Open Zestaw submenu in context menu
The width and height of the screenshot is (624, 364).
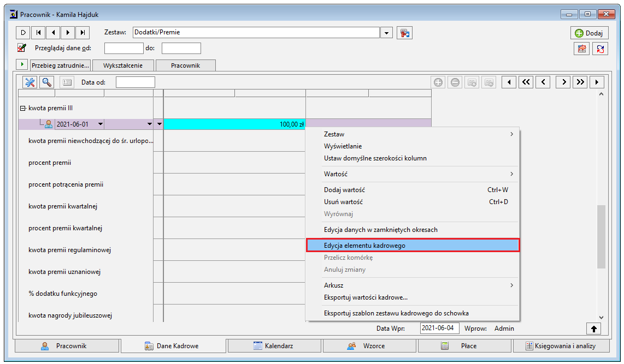(x=413, y=134)
